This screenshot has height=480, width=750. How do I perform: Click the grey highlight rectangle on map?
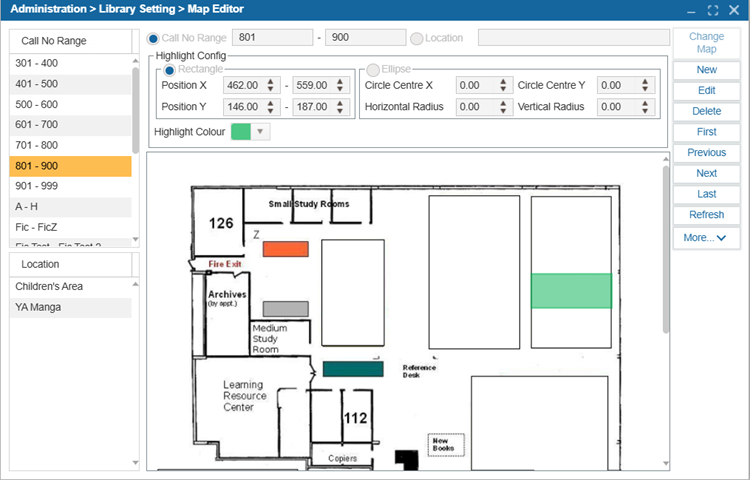click(286, 309)
